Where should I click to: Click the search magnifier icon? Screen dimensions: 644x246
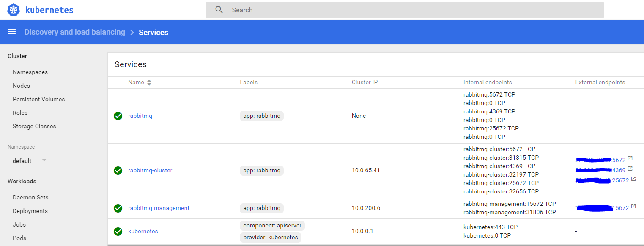[219, 10]
